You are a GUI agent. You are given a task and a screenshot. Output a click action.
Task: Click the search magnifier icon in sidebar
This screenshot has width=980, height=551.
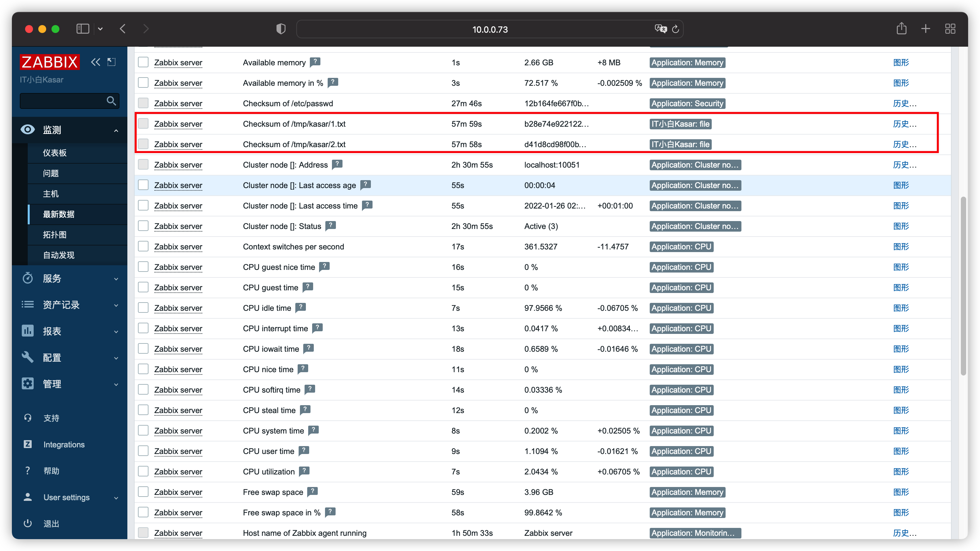[111, 101]
